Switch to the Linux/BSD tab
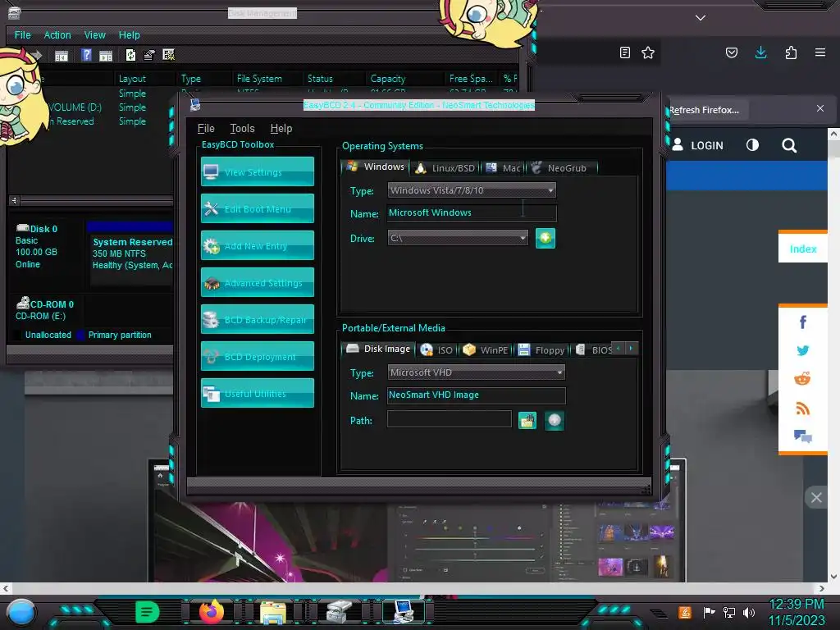This screenshot has height=630, width=840. (x=445, y=168)
